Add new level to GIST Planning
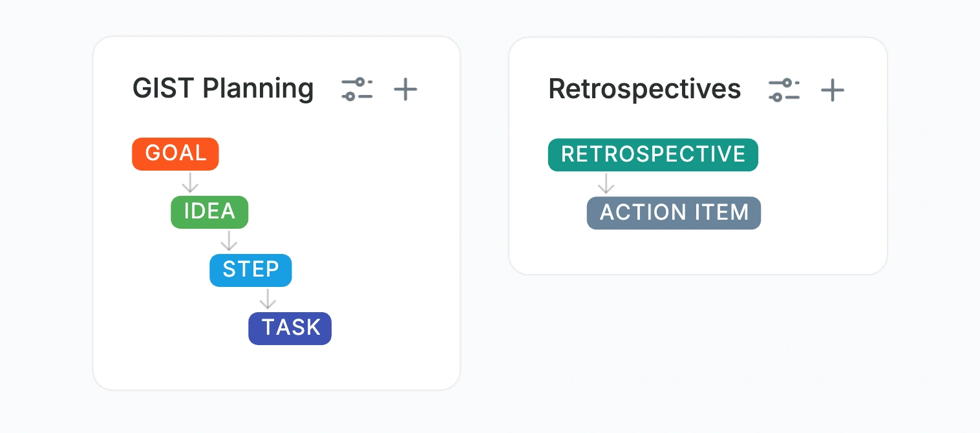This screenshot has width=980, height=433. [405, 89]
